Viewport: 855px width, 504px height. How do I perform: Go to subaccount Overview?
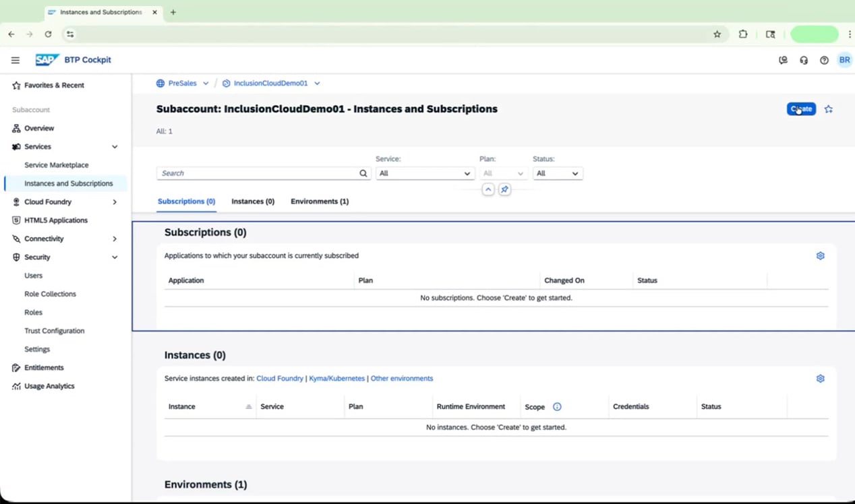pos(39,128)
